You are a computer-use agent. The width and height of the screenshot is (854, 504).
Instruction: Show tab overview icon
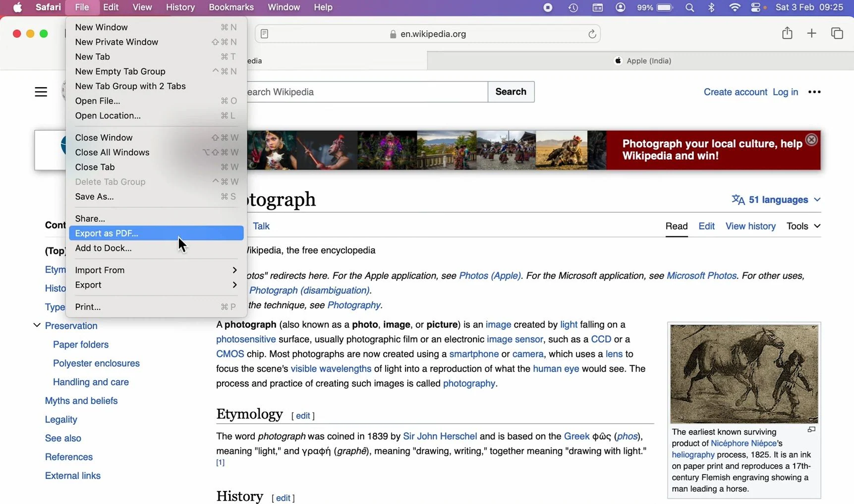tap(837, 33)
